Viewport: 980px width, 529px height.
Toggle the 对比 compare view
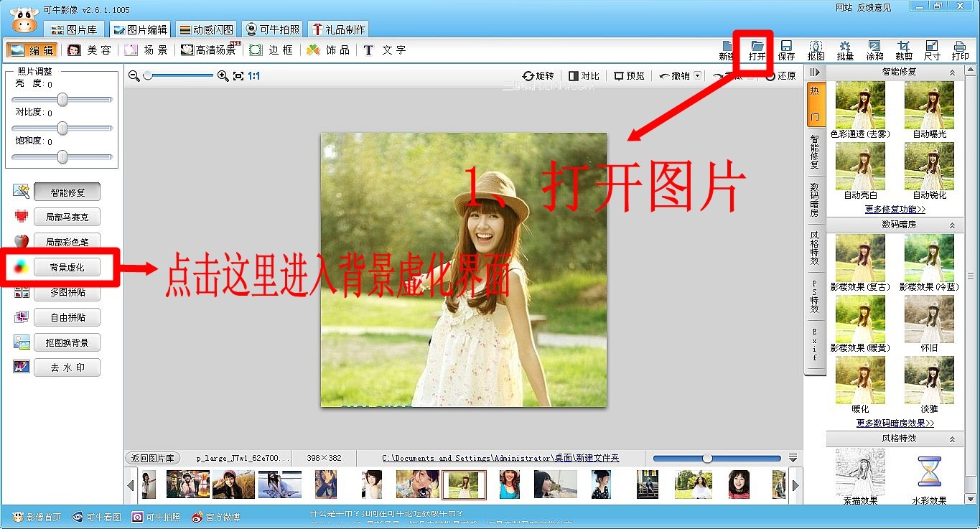pos(584,75)
